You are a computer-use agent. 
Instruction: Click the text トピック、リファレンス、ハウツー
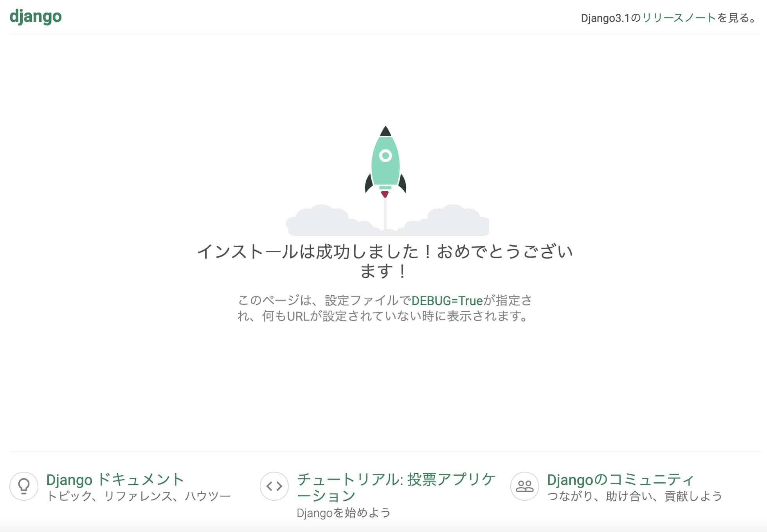coord(139,496)
